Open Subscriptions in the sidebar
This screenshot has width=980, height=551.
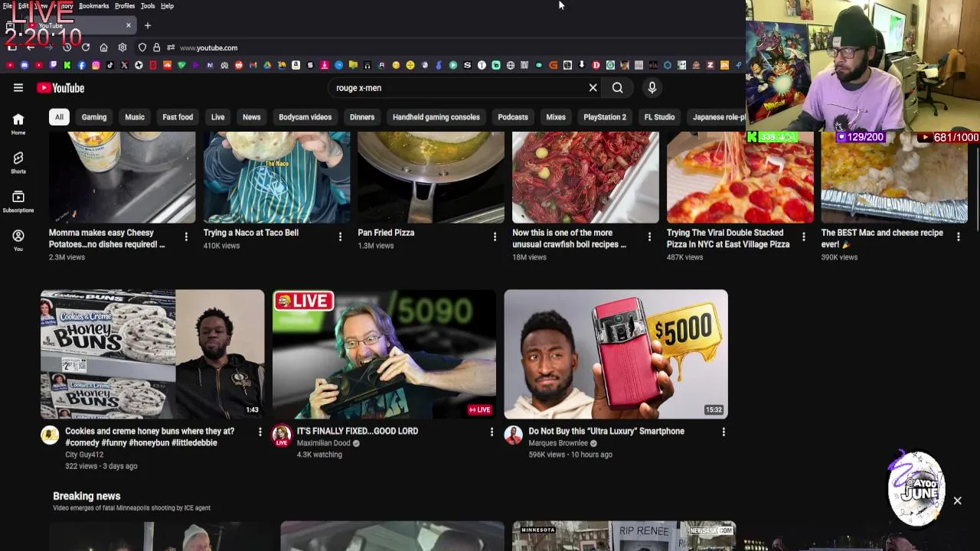click(18, 201)
